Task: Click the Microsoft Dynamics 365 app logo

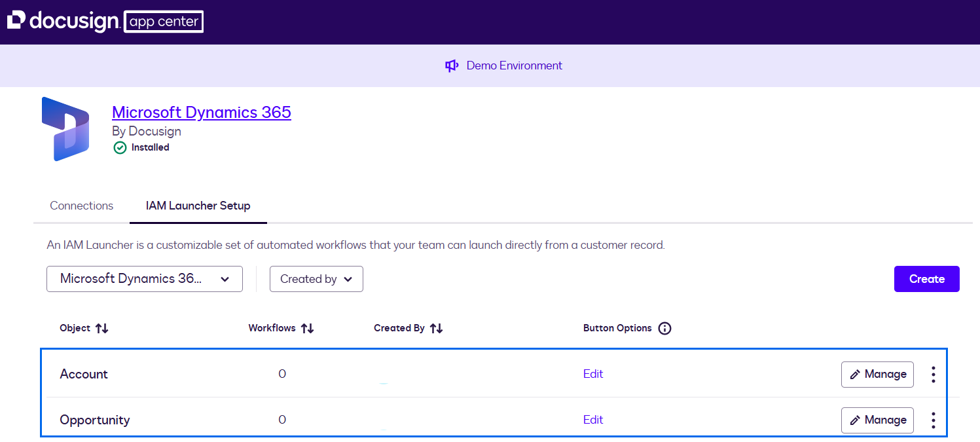Action: [65, 129]
